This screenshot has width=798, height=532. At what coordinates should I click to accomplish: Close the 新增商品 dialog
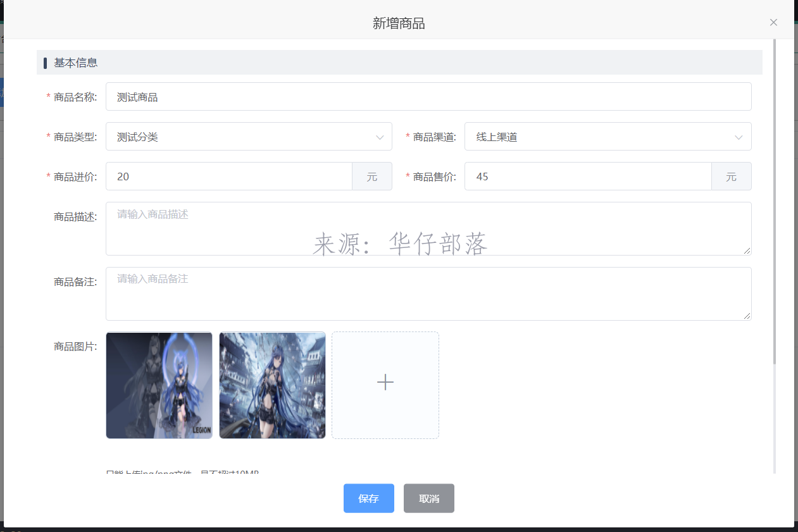coord(773,22)
